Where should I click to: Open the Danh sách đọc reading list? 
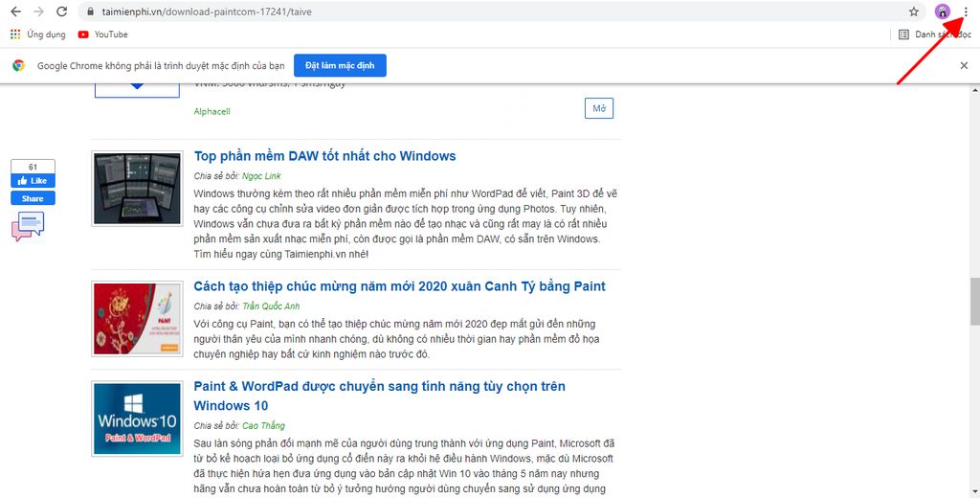click(x=936, y=34)
